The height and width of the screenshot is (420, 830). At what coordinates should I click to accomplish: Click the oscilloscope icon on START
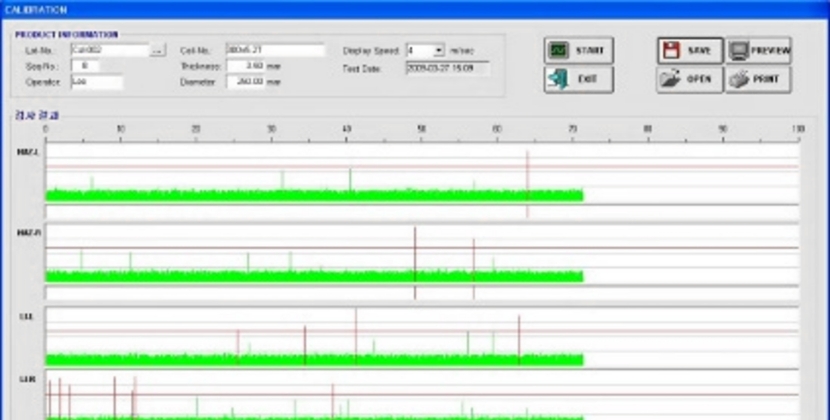tap(558, 50)
